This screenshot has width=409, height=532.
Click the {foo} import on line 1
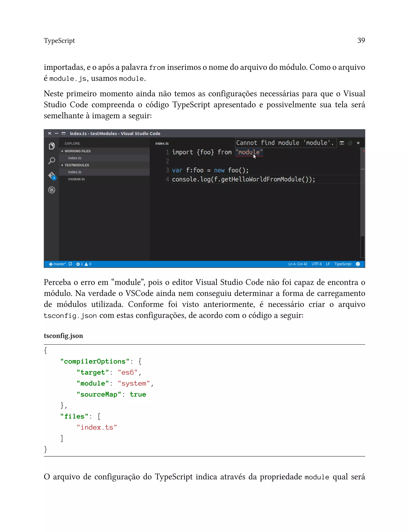click(x=205, y=152)
